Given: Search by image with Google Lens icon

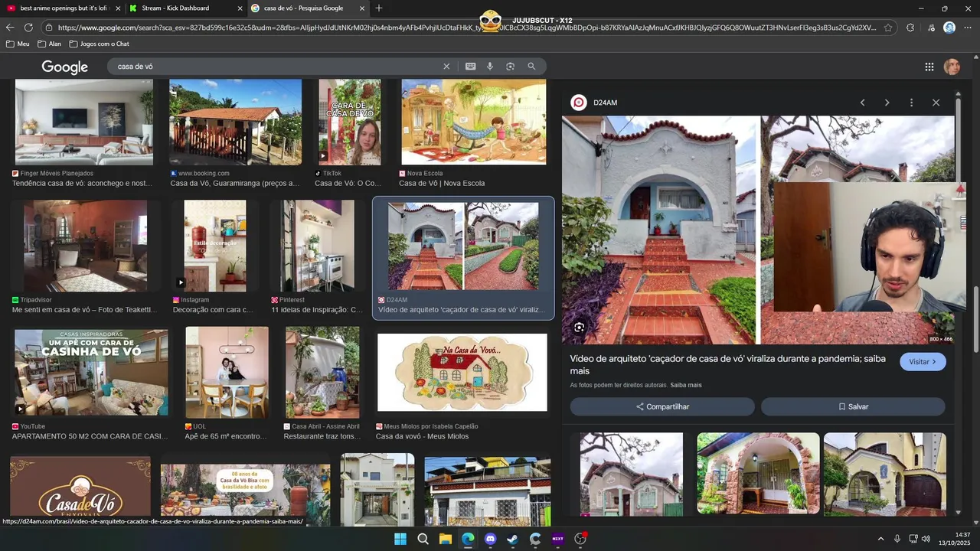Looking at the screenshot, I should tap(510, 67).
